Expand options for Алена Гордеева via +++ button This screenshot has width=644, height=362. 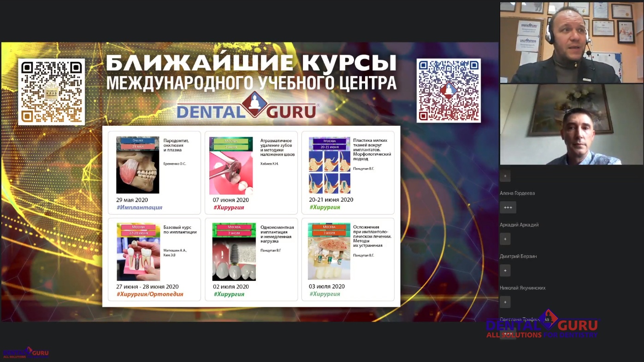point(508,207)
